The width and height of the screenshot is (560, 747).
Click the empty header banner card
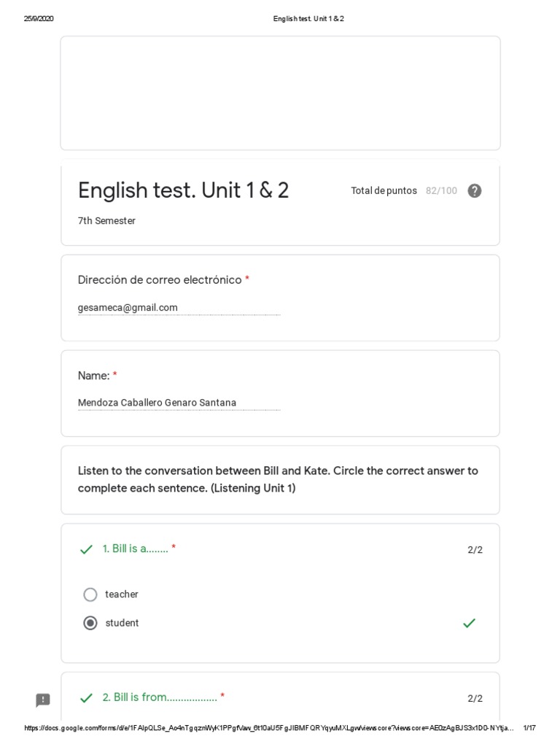(280, 93)
